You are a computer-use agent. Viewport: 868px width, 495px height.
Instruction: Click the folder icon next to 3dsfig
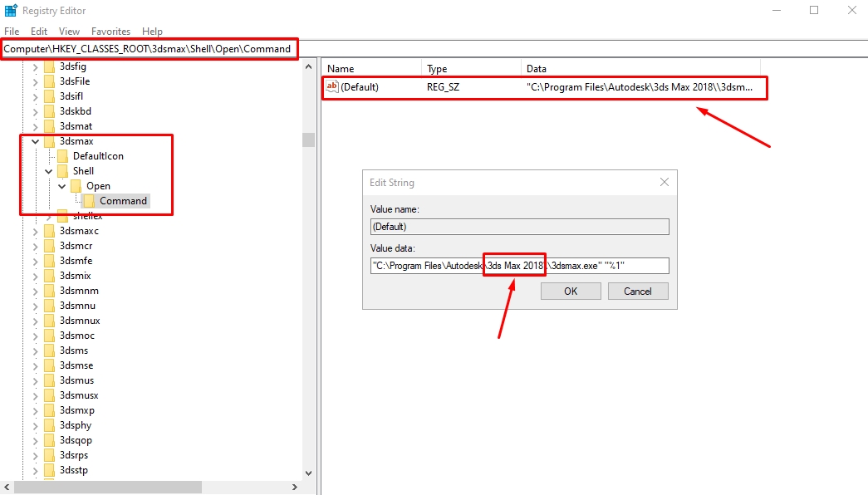[x=50, y=66]
